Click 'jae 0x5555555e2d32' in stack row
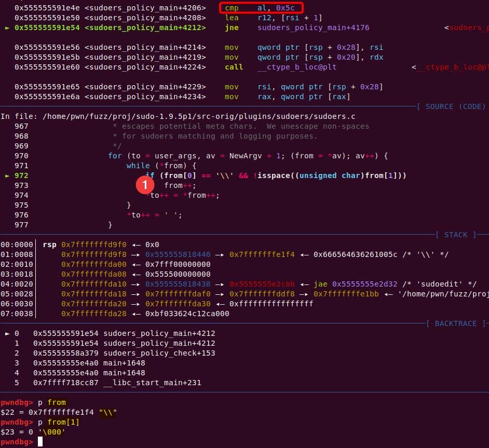The height and width of the screenshot is (448, 489). (x=355, y=284)
